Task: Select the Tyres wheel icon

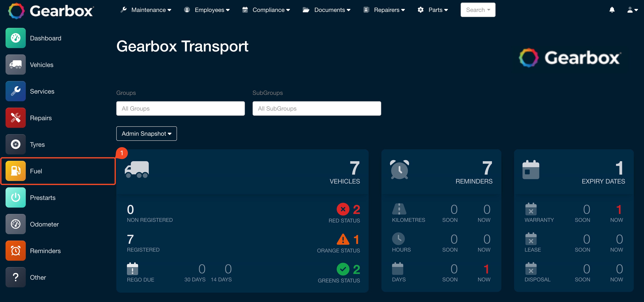Action: [x=16, y=144]
